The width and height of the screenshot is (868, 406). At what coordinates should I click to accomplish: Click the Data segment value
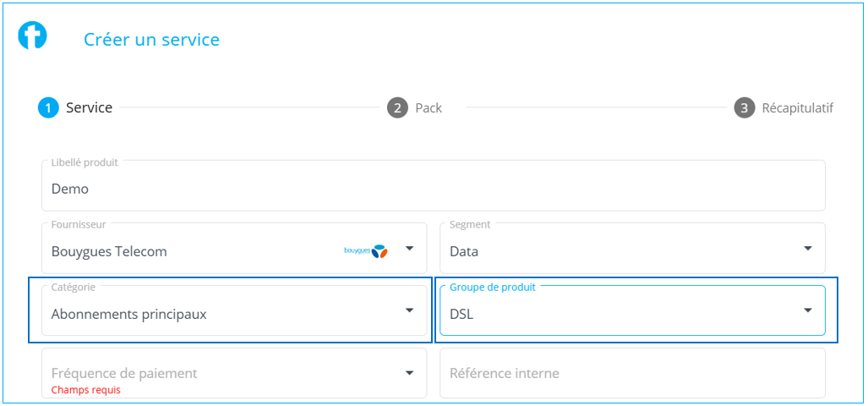coord(464,251)
